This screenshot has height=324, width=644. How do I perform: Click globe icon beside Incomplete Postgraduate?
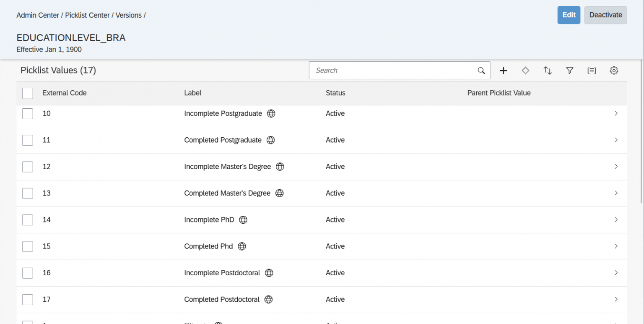pyautogui.click(x=271, y=114)
